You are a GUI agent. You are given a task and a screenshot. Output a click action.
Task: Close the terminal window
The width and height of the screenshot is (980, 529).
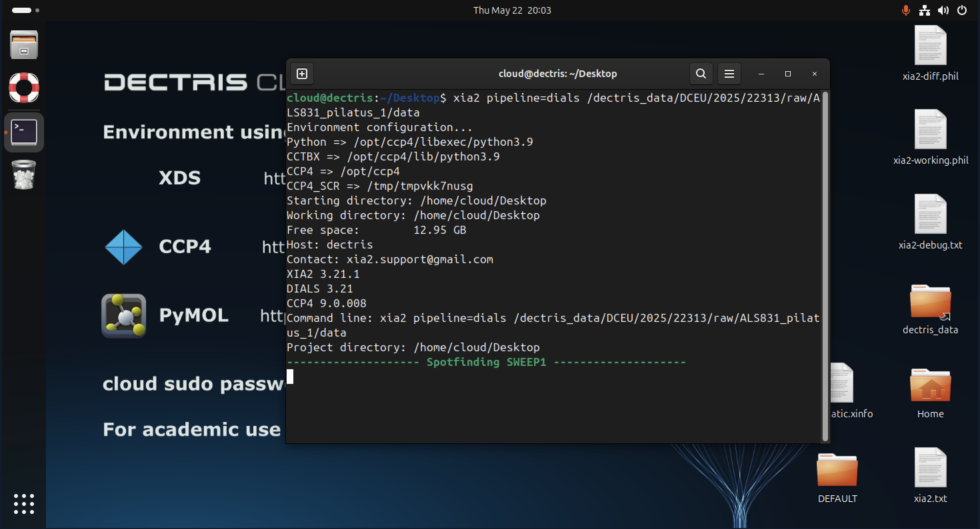815,74
